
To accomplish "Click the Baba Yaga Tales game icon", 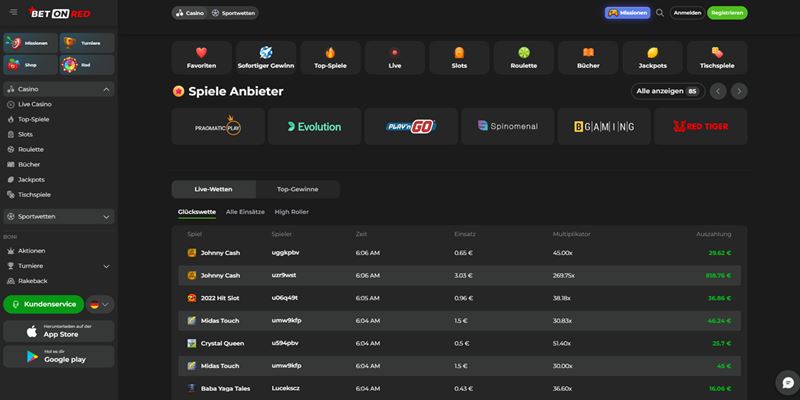I will [192, 388].
